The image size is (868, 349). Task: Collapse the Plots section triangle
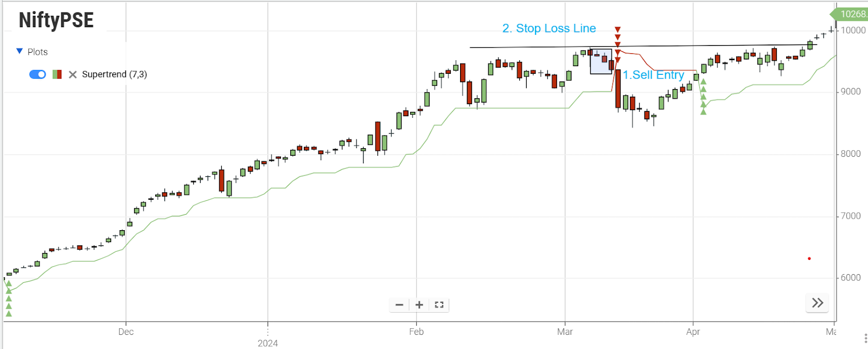click(x=19, y=52)
